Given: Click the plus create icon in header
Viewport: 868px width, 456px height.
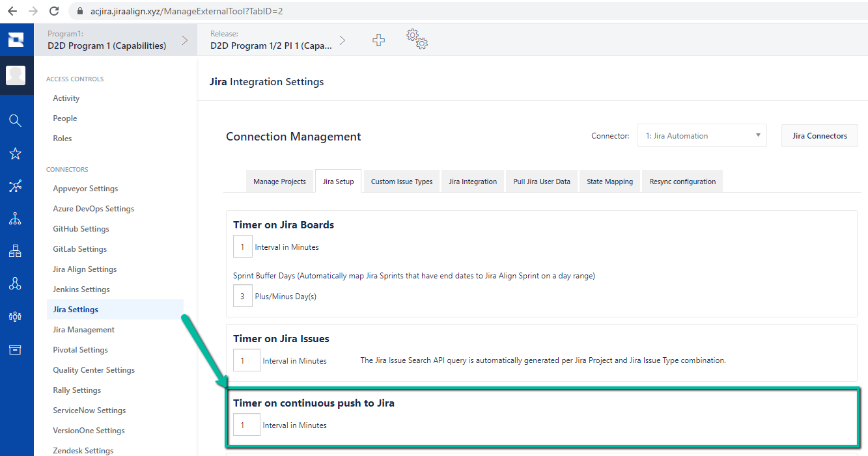Looking at the screenshot, I should (378, 40).
